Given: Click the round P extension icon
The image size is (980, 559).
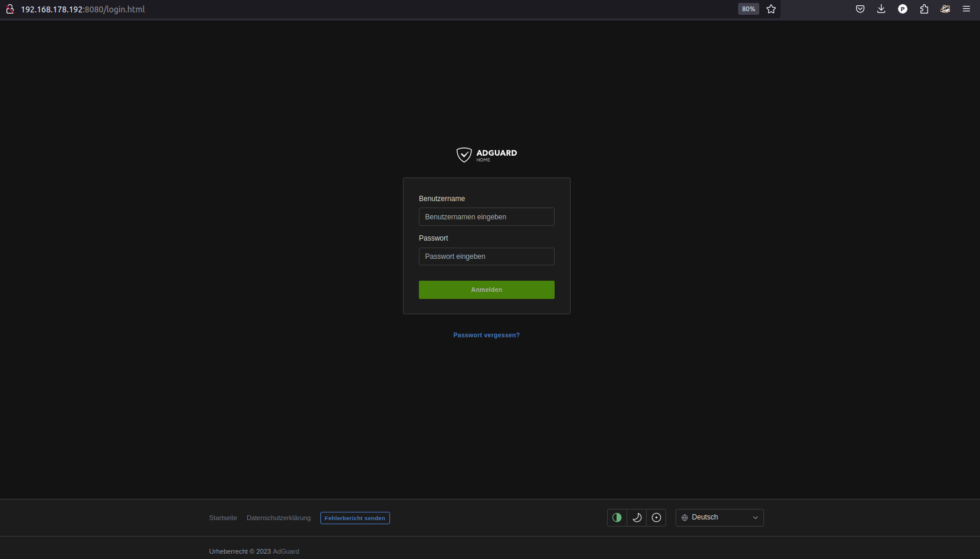Looking at the screenshot, I should (902, 9).
